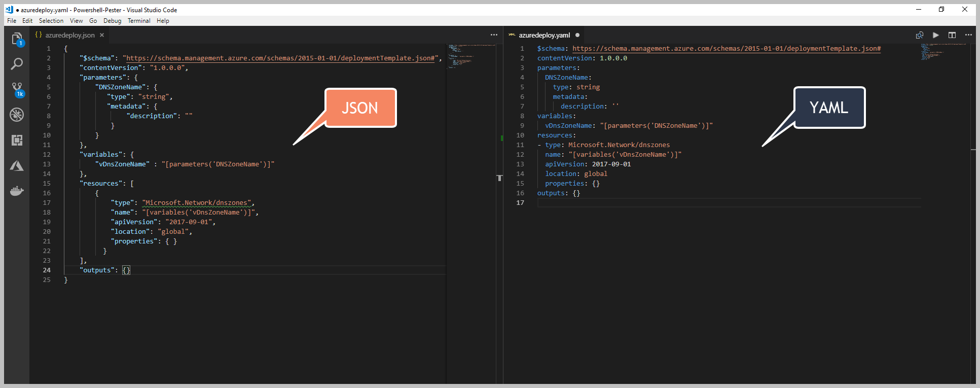The width and height of the screenshot is (980, 388).
Task: Run the file with play icon
Action: [x=936, y=35]
